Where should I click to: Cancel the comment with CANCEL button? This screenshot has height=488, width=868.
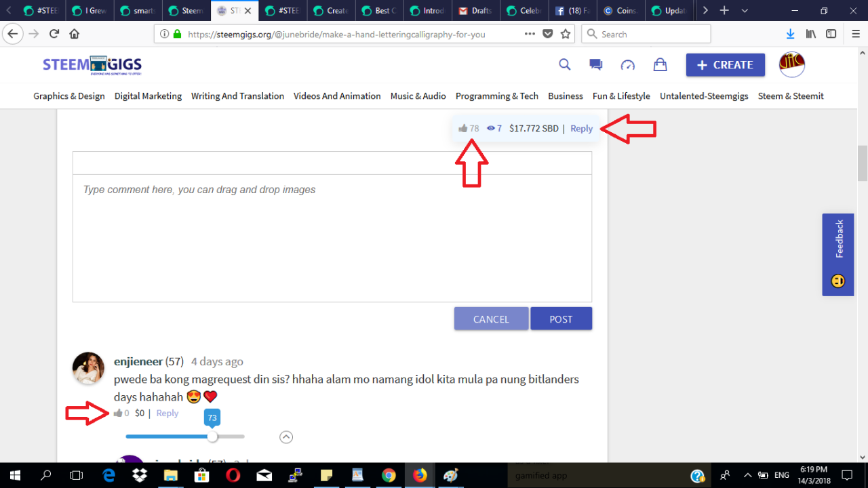coord(491,319)
